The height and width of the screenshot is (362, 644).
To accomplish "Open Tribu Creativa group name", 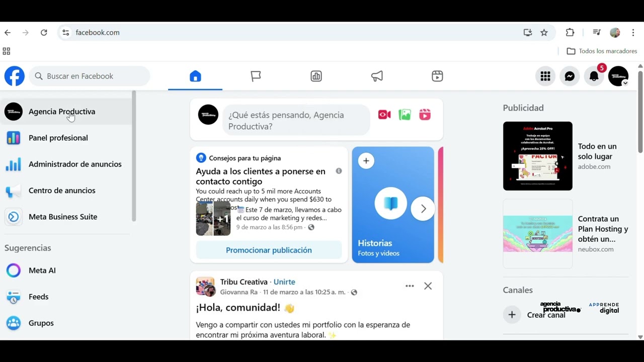I will (x=244, y=282).
